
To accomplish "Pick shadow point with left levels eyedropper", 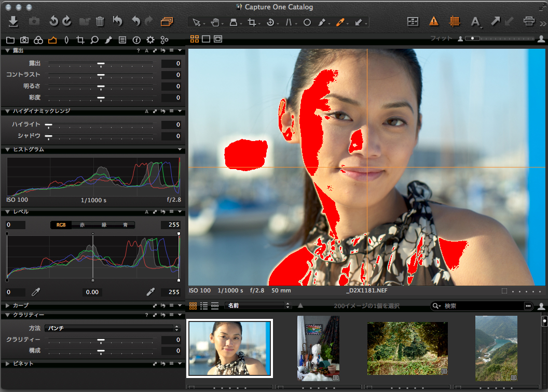I will [36, 292].
